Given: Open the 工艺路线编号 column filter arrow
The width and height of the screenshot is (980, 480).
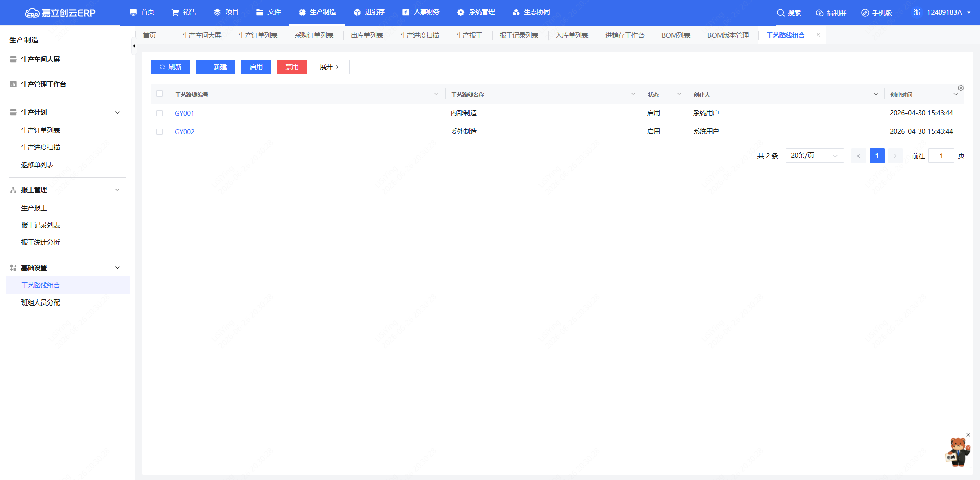Looking at the screenshot, I should point(436,94).
